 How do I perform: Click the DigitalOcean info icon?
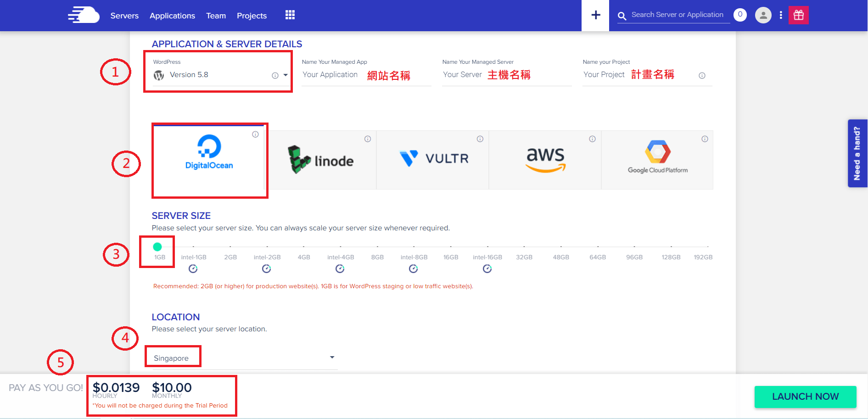click(x=255, y=134)
